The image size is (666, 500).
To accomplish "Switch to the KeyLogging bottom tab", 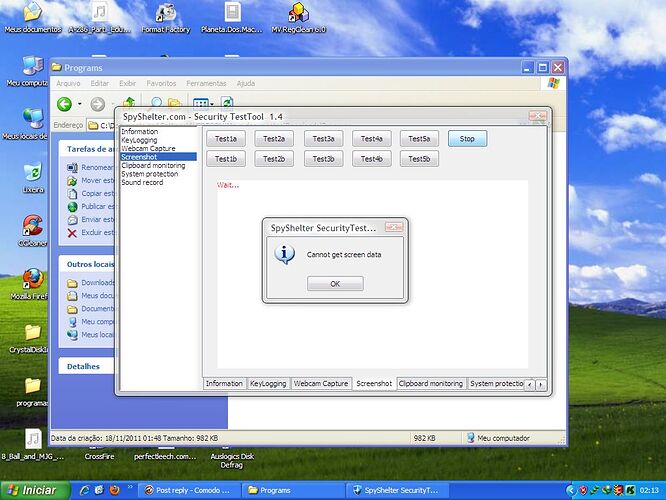I will tap(268, 384).
